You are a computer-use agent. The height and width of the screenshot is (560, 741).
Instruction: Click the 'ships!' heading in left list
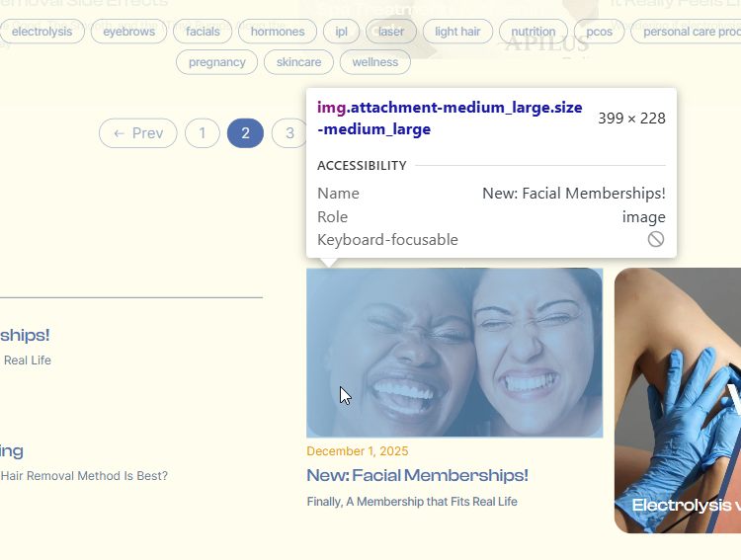(25, 336)
